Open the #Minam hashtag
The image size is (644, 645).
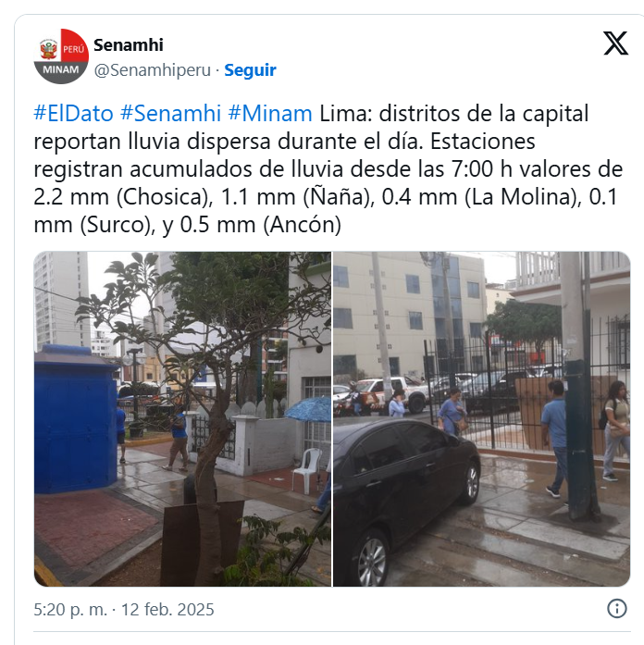270,113
